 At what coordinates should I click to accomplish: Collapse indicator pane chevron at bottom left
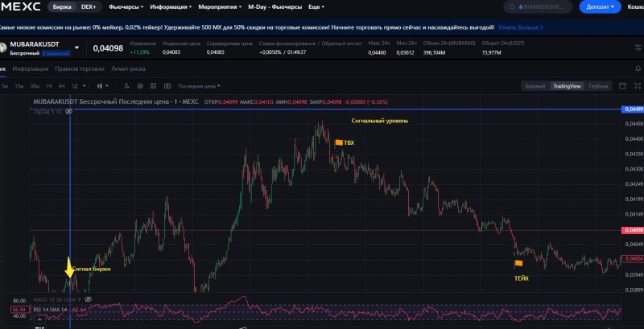click(x=39, y=319)
